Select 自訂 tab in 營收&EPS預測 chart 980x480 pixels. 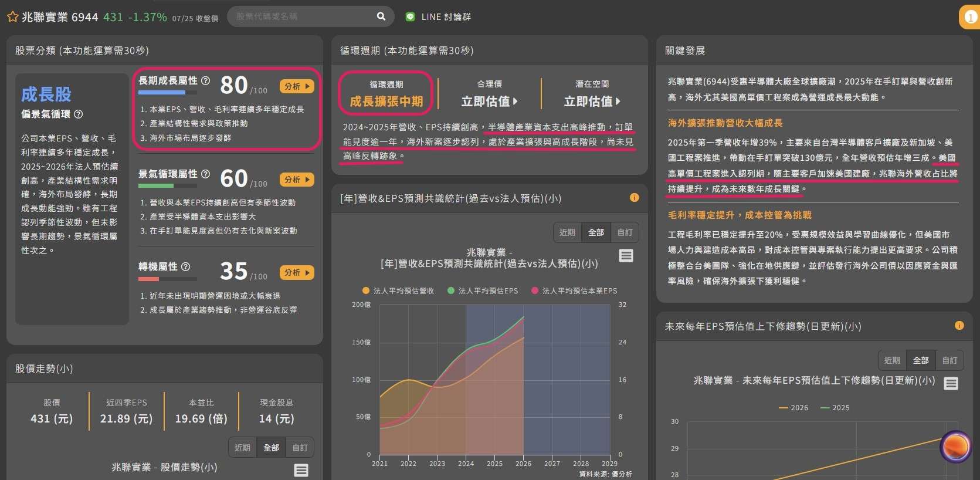pyautogui.click(x=625, y=232)
